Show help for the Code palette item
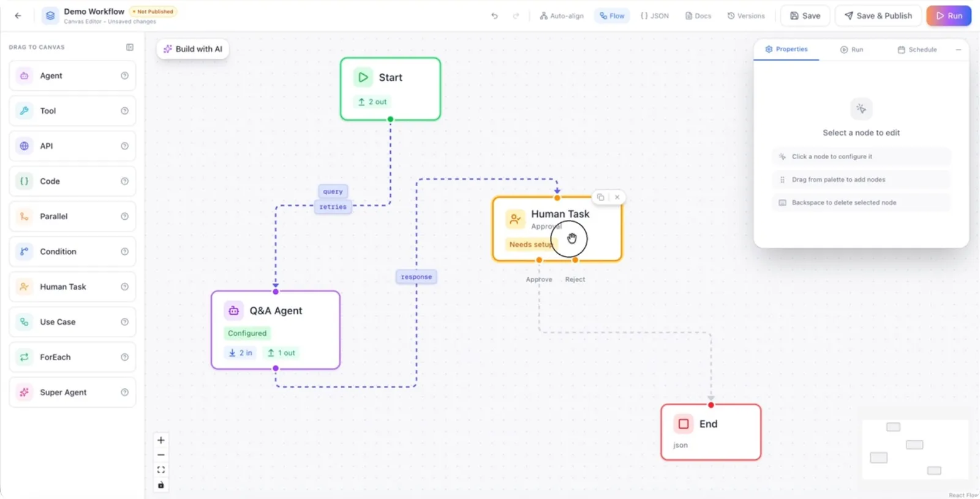The width and height of the screenshot is (980, 499). (125, 181)
